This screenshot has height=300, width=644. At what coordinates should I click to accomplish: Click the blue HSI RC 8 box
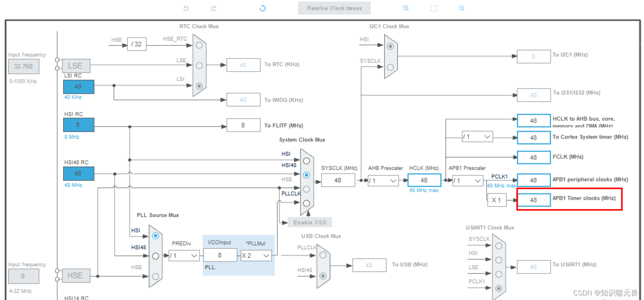pyautogui.click(x=78, y=125)
